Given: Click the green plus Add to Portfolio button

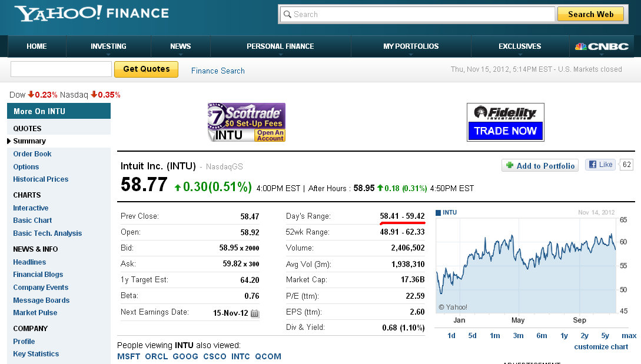Looking at the screenshot, I should pos(540,165).
